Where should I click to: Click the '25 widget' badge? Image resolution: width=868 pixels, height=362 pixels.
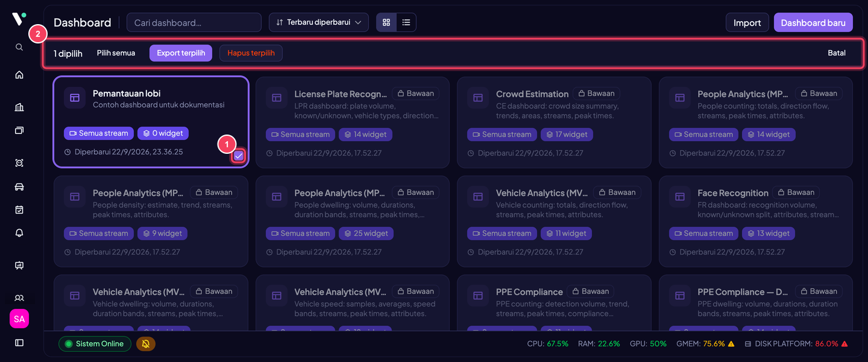coord(366,233)
